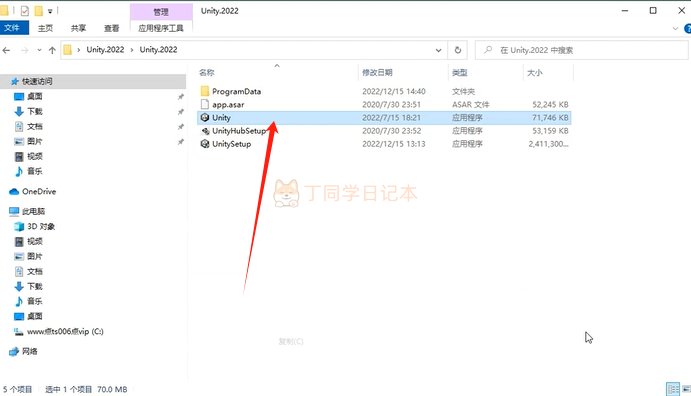Select the ProgramData folder icon
The width and height of the screenshot is (691, 396).
(204, 91)
